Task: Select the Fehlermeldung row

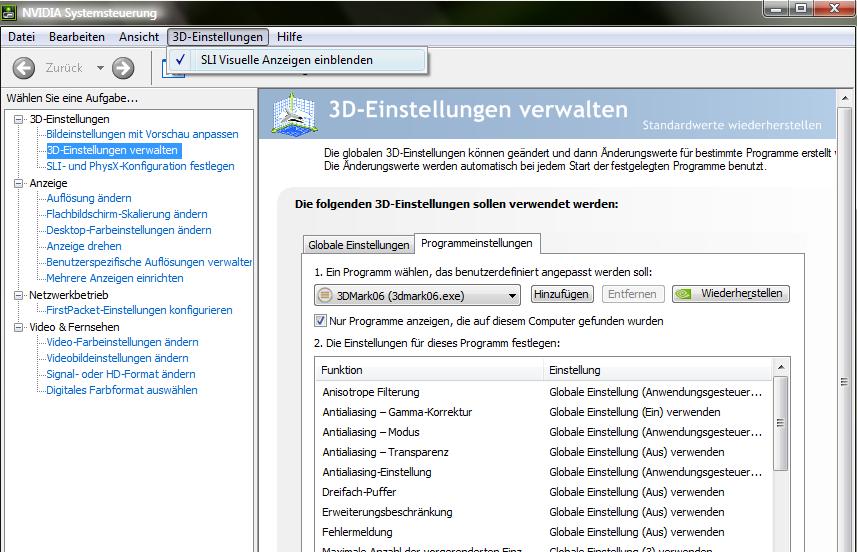Action: pos(544,532)
